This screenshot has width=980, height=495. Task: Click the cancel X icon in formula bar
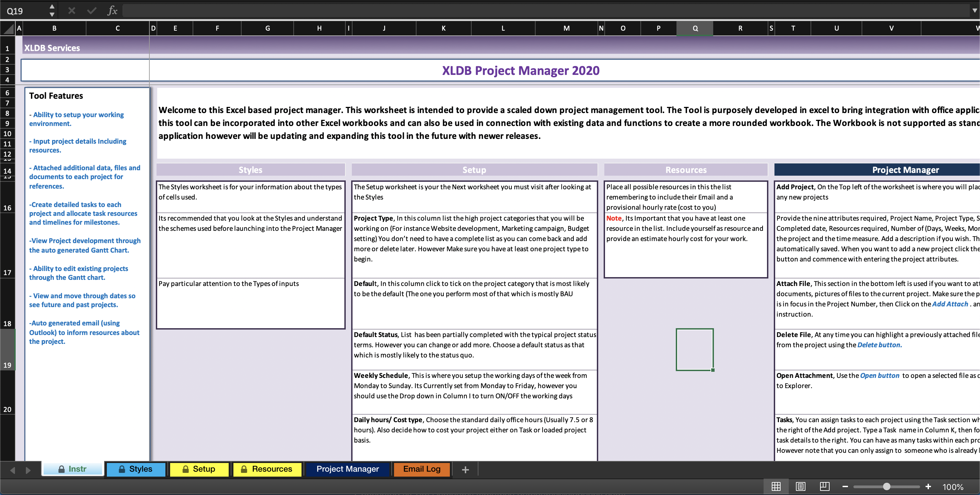(x=71, y=11)
